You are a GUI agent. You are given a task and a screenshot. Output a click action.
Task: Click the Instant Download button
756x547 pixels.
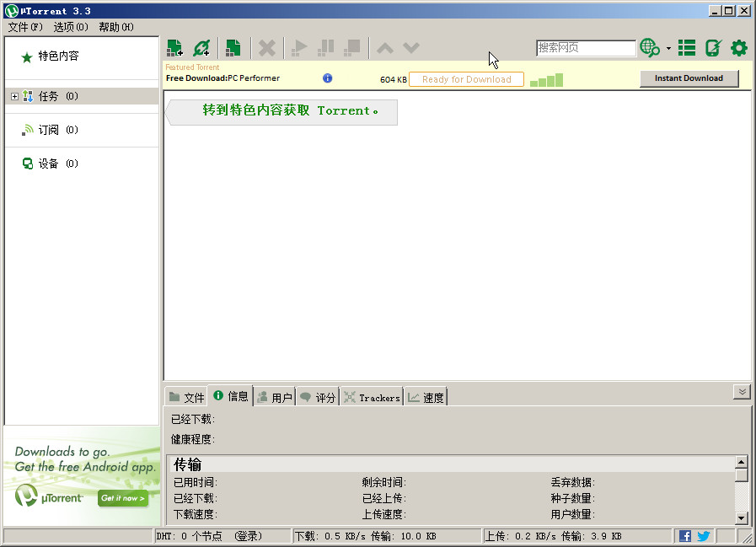point(689,78)
